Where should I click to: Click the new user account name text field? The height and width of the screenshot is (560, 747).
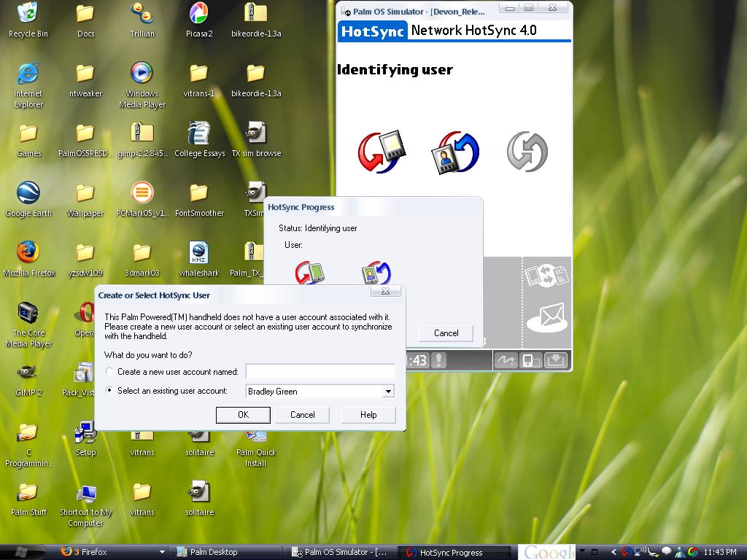320,371
